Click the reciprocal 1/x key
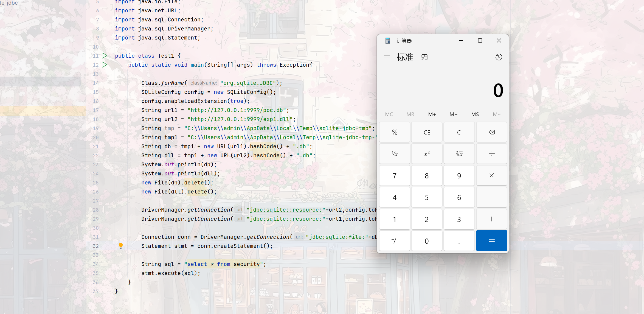 [395, 154]
